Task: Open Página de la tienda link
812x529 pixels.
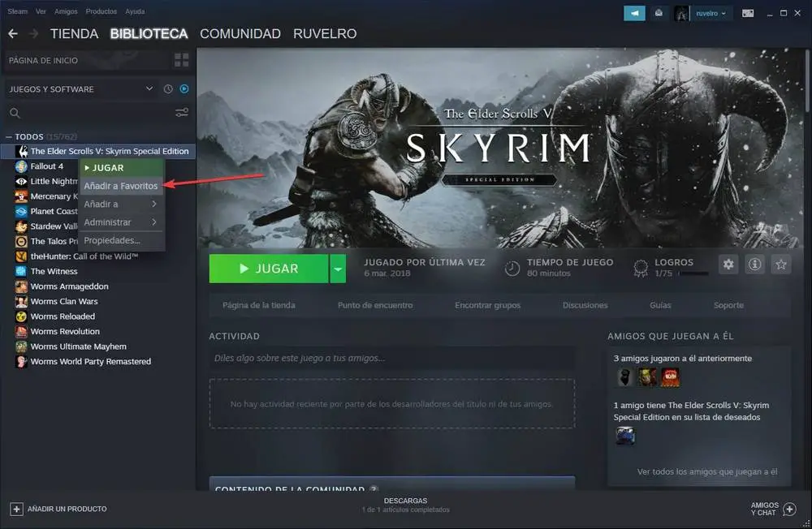Action: tap(259, 305)
